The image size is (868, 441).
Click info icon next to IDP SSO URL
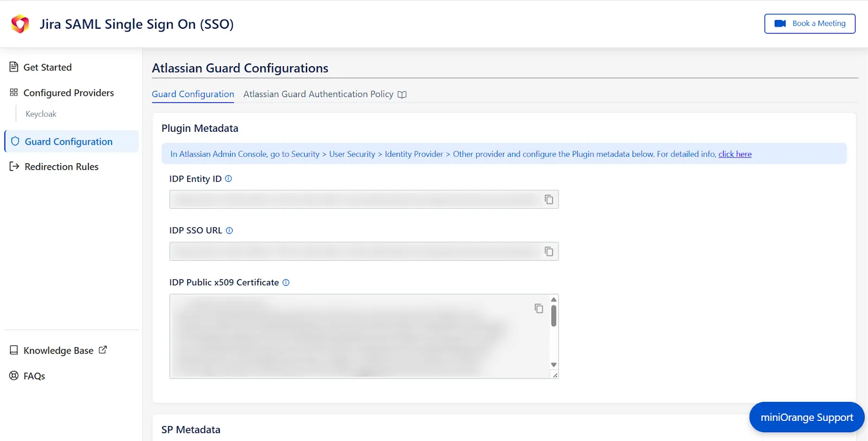(x=229, y=231)
